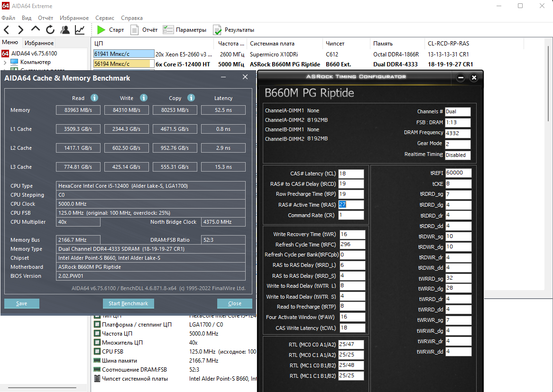Switch to the Избранное sidebar tab

39,43
